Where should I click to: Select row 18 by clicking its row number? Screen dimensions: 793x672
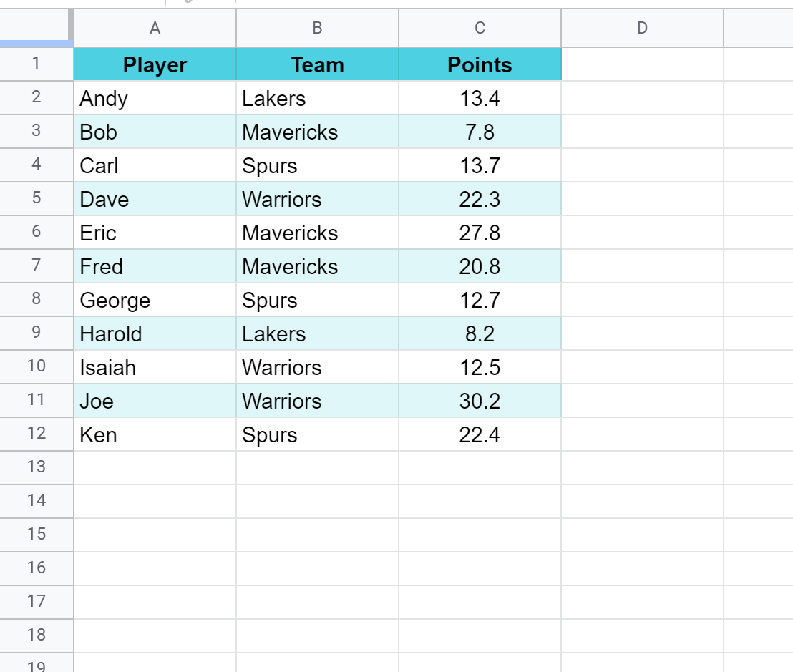36,636
